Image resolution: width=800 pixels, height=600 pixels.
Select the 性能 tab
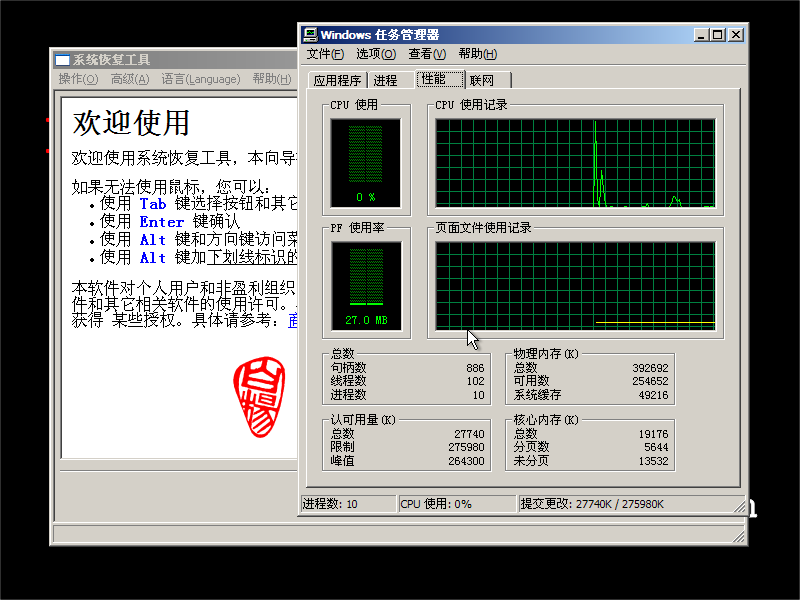[x=440, y=79]
